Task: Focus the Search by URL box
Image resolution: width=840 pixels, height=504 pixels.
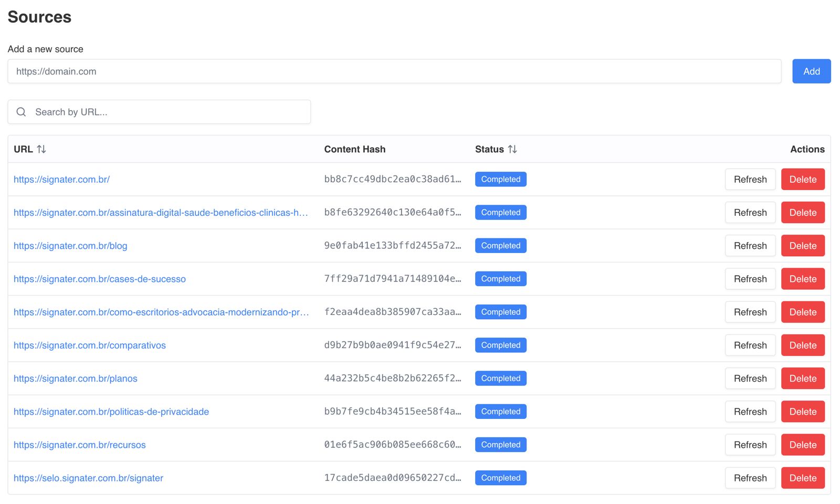Action: (x=168, y=112)
